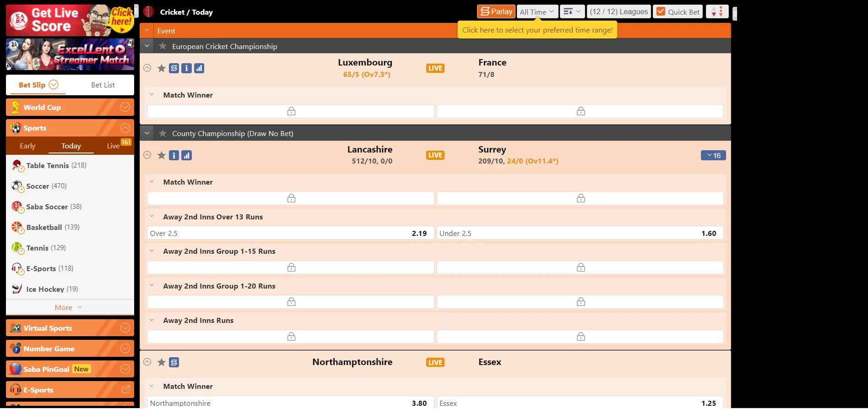Viewport: 868px width, 409px height.
Task: Toggle the Quick Bet checkbox
Action: point(661,11)
